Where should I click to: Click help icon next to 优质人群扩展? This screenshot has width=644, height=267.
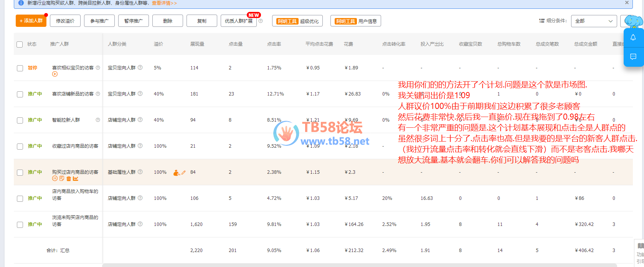[261, 21]
